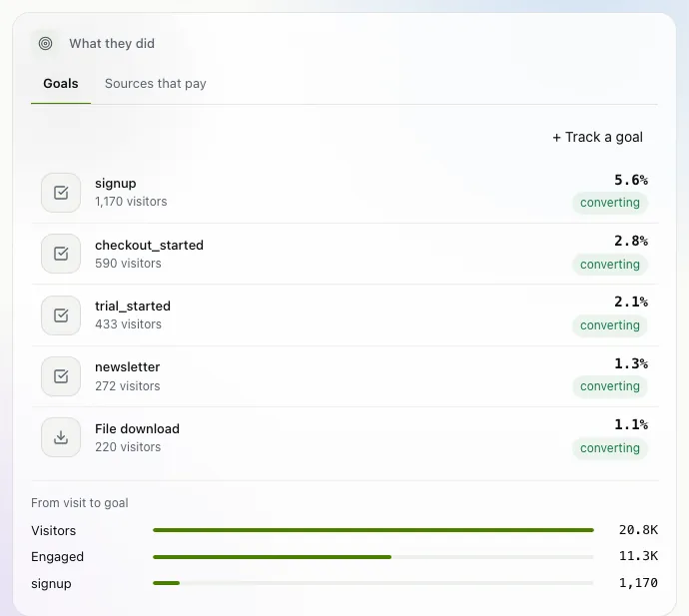Click the Visitors funnel progress bar
This screenshot has width=689, height=616.
point(373,530)
